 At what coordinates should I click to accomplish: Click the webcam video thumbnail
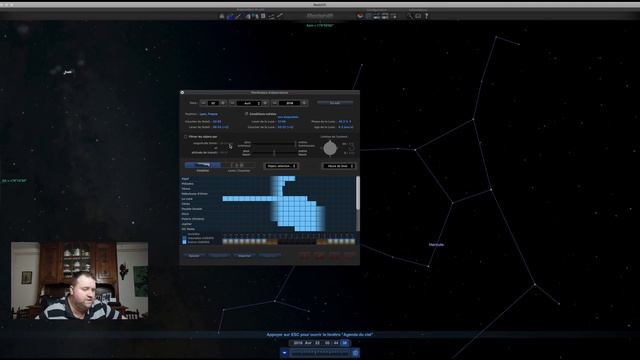point(80,280)
